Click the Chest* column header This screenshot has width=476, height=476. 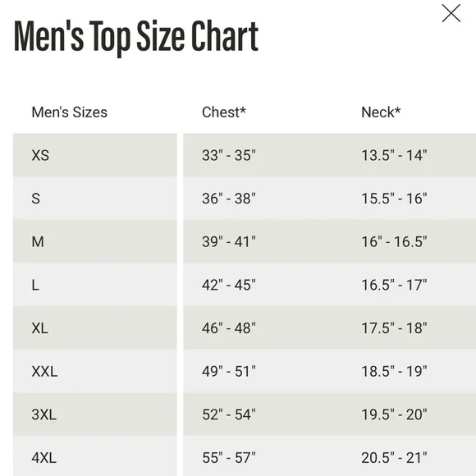click(x=224, y=112)
